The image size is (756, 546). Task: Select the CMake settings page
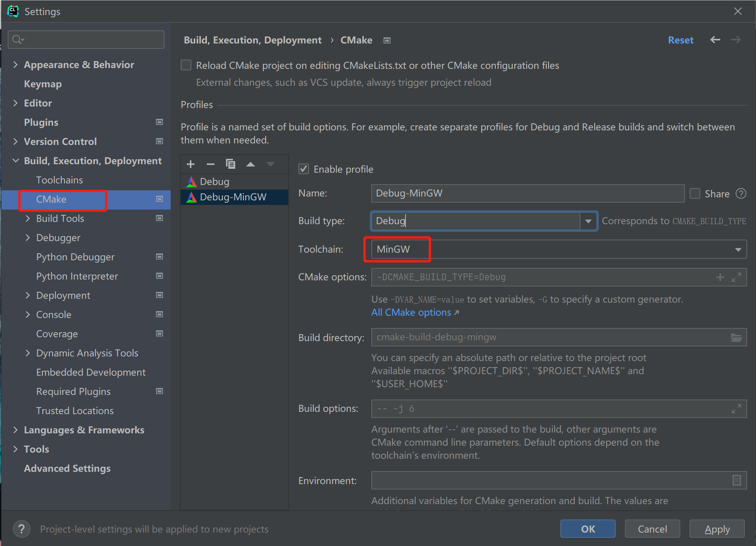51,199
